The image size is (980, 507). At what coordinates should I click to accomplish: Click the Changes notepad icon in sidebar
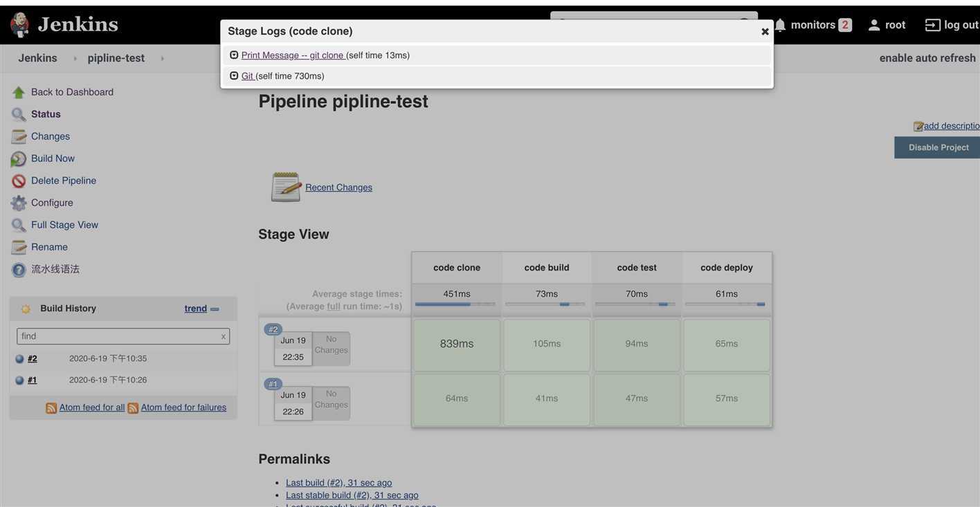click(x=19, y=137)
